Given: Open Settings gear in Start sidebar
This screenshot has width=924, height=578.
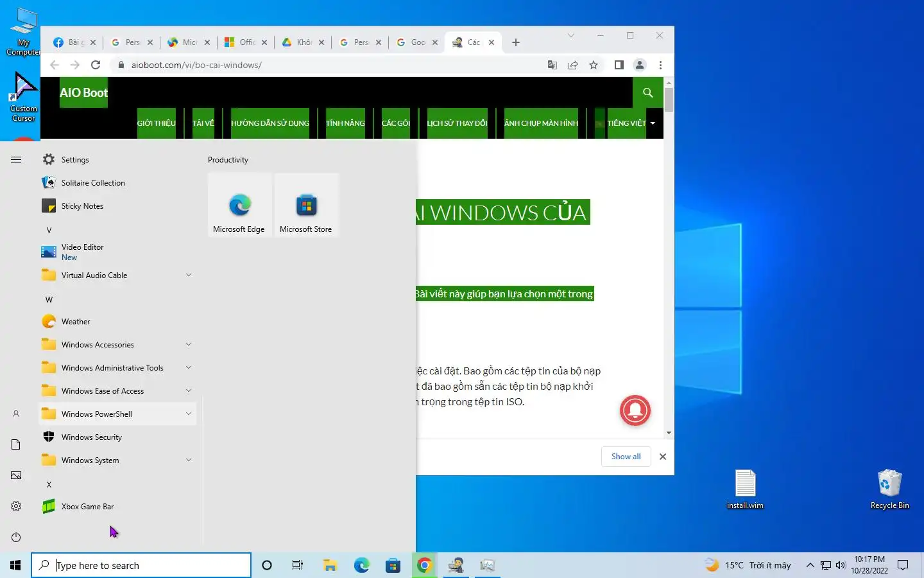Looking at the screenshot, I should 16,506.
